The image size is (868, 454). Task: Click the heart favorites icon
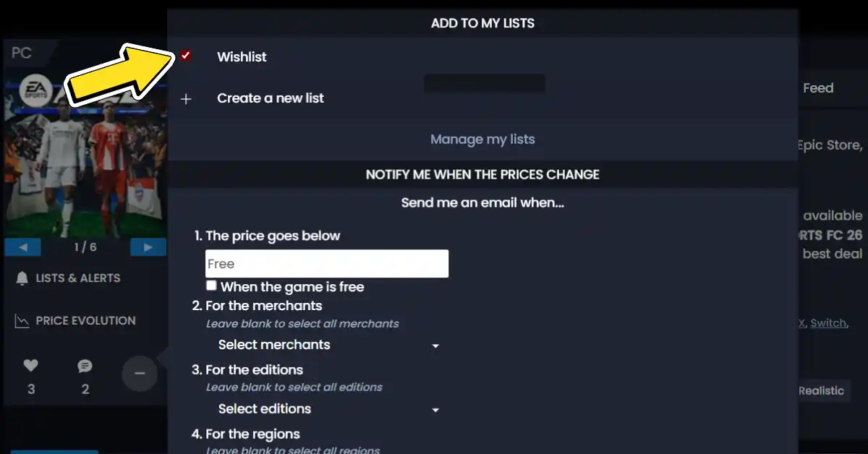pos(31,366)
